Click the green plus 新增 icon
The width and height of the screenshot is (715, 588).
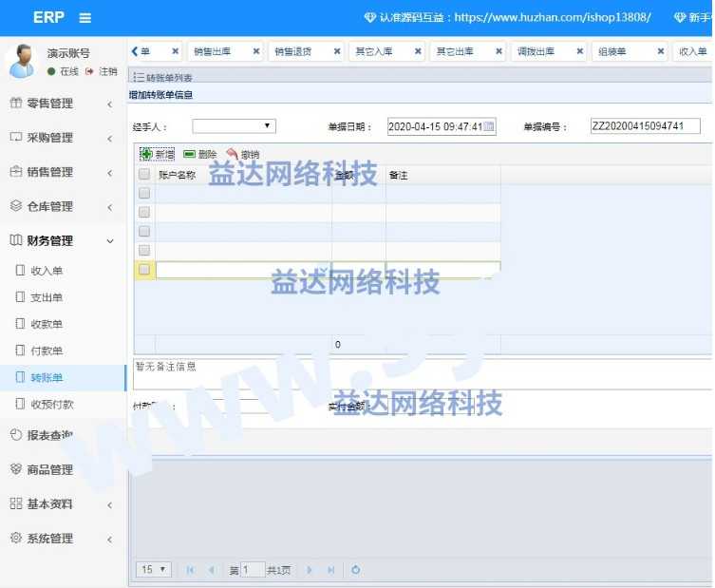(x=146, y=154)
